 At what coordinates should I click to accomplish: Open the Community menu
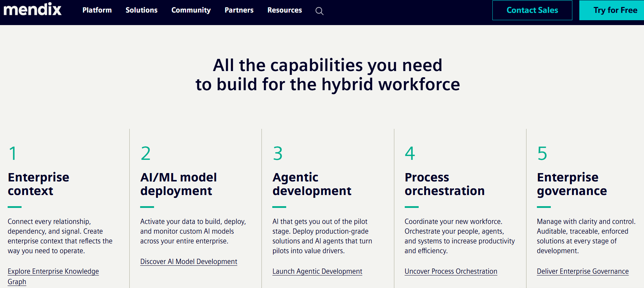[191, 10]
